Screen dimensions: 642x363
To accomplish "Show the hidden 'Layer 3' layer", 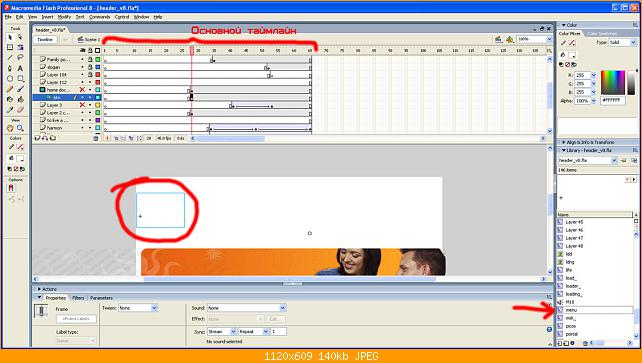I will coord(82,105).
